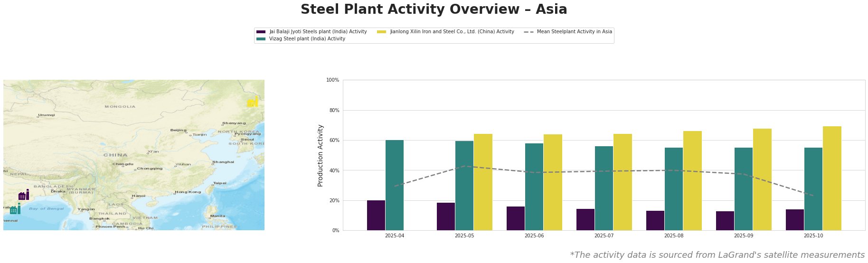Click the Beijing label on the map

(x=179, y=130)
